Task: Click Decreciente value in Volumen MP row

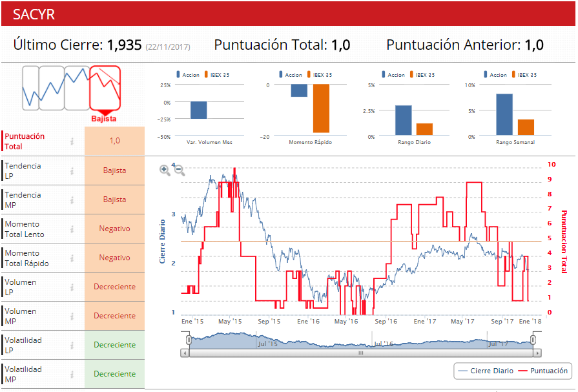Action: point(115,316)
